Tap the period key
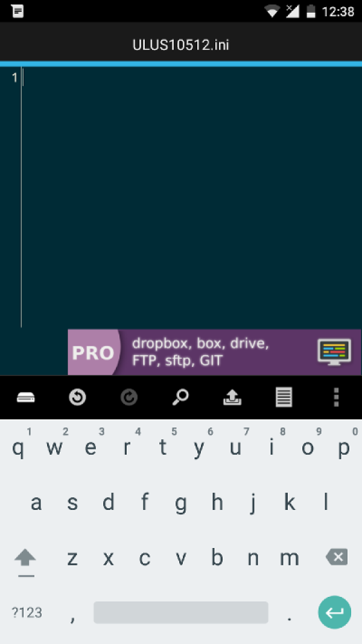The height and width of the screenshot is (644, 362). point(289,613)
